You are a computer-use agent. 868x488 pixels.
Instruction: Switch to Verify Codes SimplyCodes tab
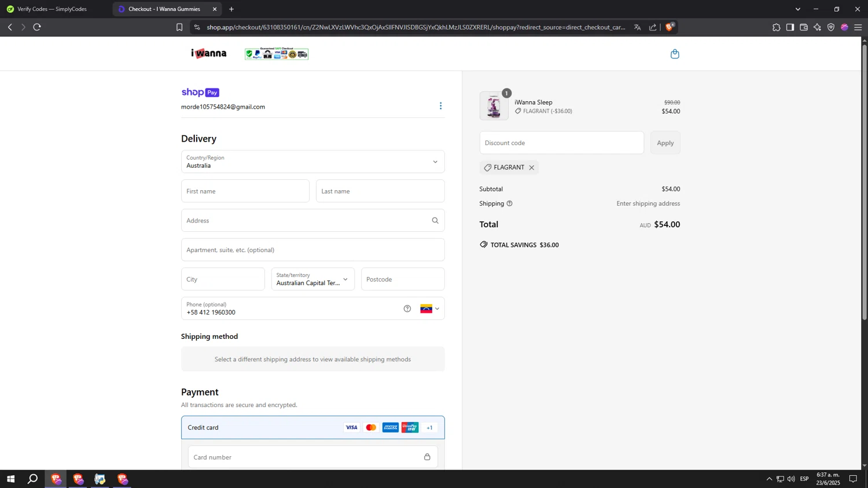pos(52,9)
